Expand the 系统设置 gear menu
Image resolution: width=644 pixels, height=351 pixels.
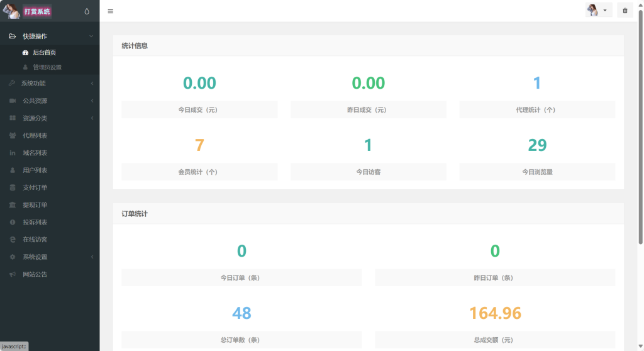[92, 257]
